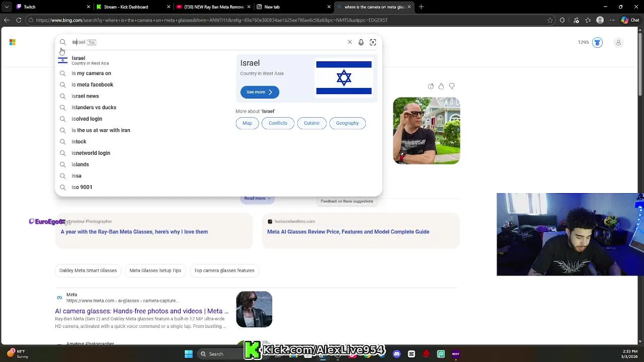Open the Microsoft logo home
This screenshot has height=362, width=644.
(x=12, y=42)
